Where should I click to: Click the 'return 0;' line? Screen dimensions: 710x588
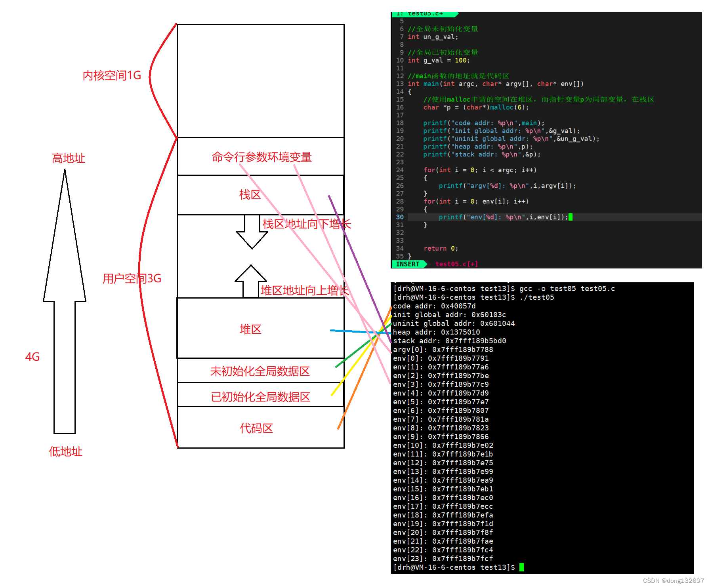point(441,249)
